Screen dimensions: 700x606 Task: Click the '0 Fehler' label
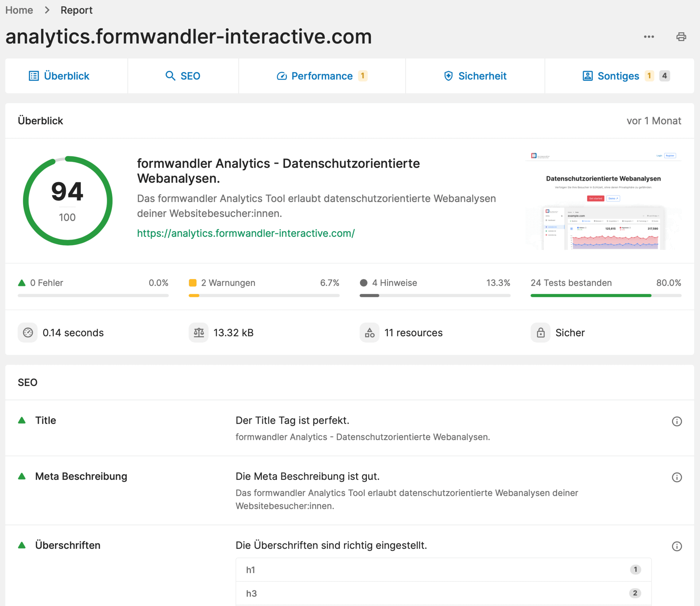(x=47, y=283)
